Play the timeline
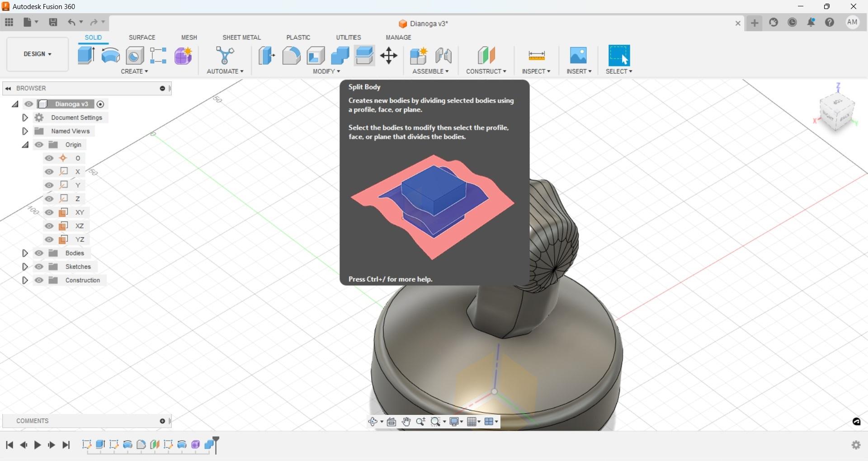The width and height of the screenshot is (868, 461). coord(38,445)
